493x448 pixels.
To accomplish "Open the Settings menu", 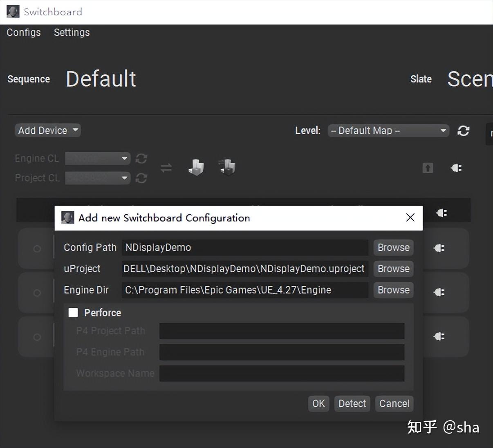I will pos(72,33).
